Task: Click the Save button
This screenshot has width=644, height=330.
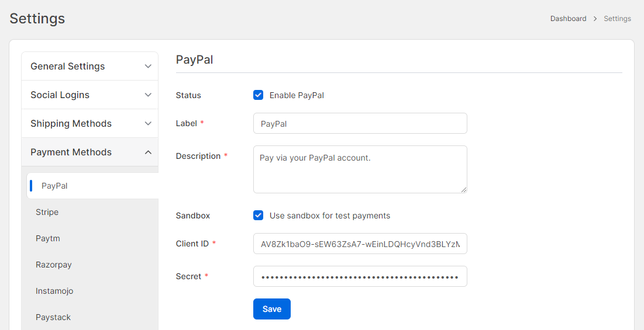Action: tap(272, 309)
